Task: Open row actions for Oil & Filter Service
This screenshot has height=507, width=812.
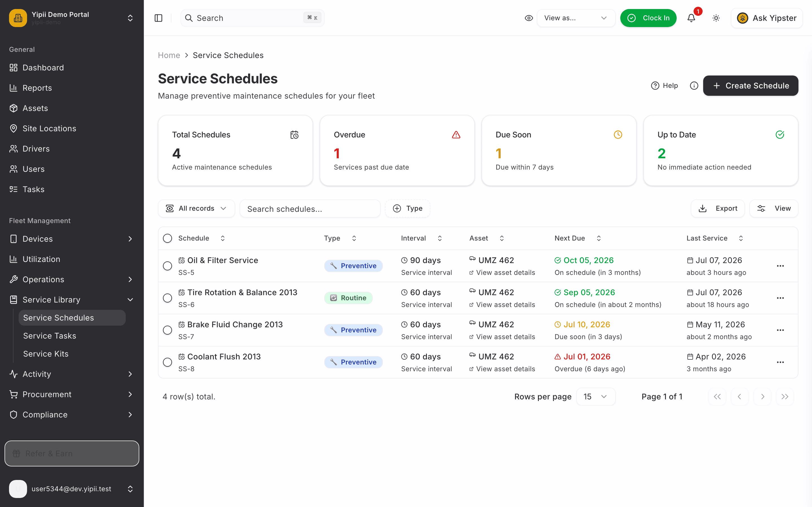Action: click(x=780, y=266)
